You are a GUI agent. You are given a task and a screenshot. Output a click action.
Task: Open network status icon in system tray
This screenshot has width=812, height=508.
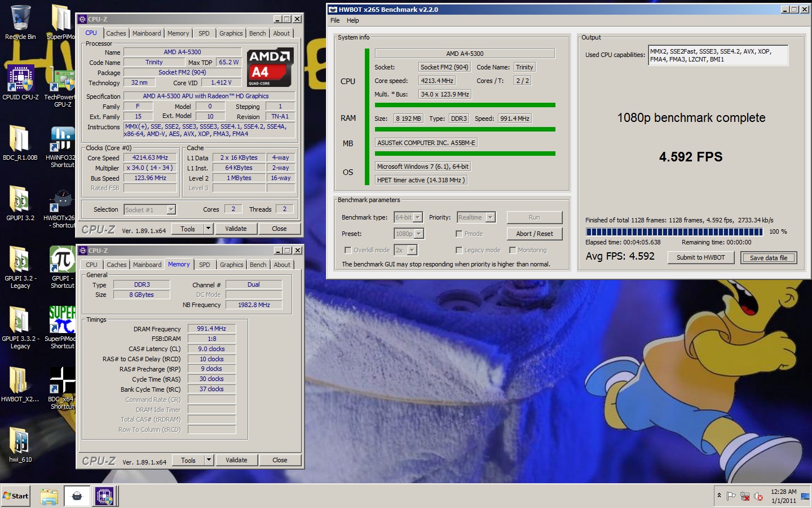point(745,496)
